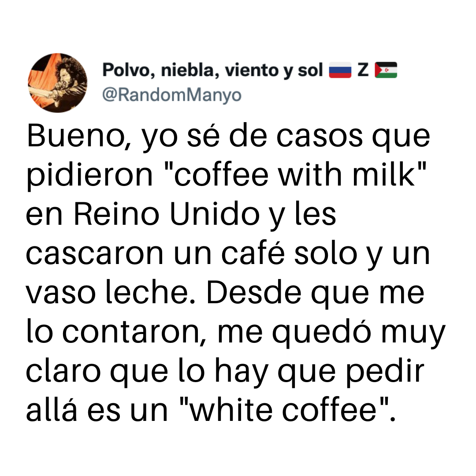
Task: Click the word quedó in the tweet
Action: pyautogui.click(x=321, y=333)
